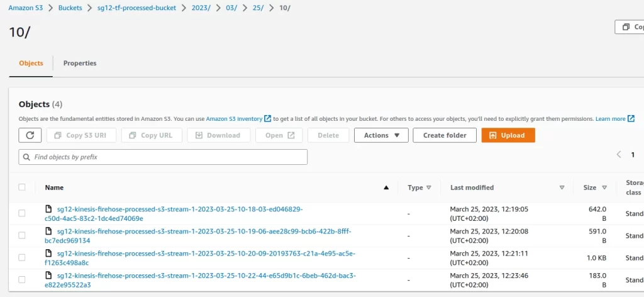Click the Copy URL button
Viewport: 644px width, 297px height.
tap(151, 135)
